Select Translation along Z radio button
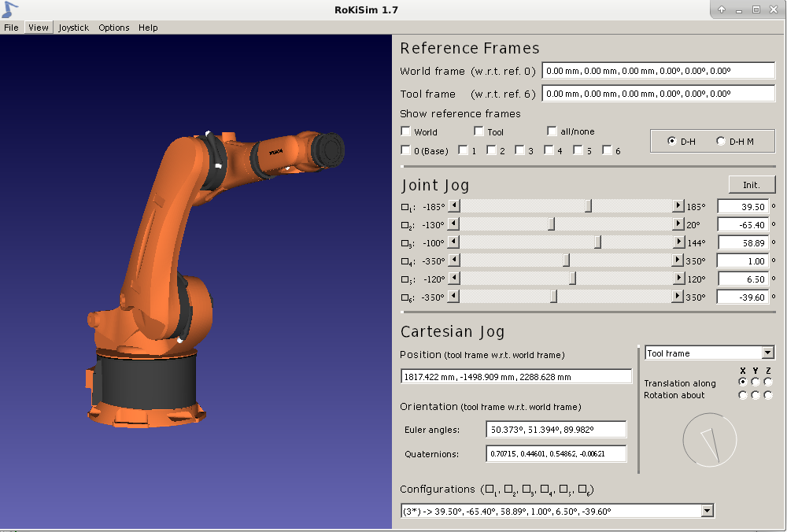 pos(768,382)
